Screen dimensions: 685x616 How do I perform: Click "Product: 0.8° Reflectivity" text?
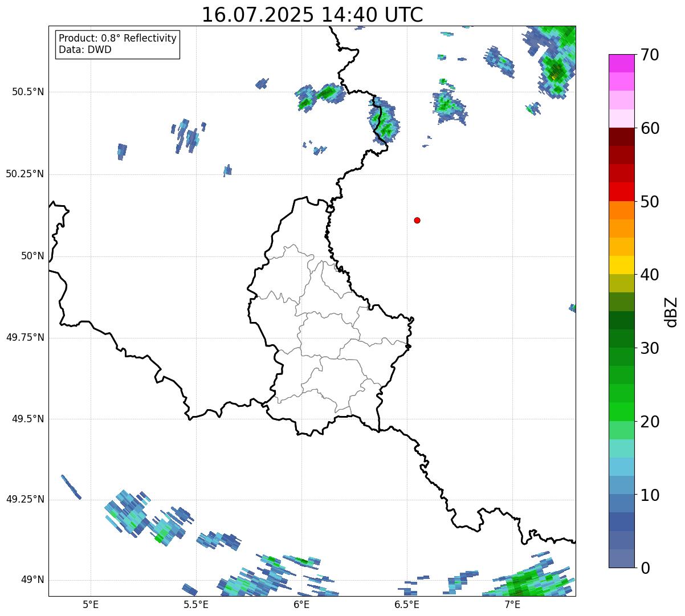(118, 38)
